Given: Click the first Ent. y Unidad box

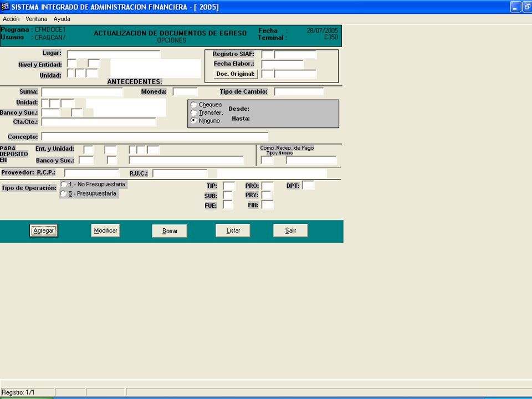Looking at the screenshot, I should pyautogui.click(x=88, y=150).
